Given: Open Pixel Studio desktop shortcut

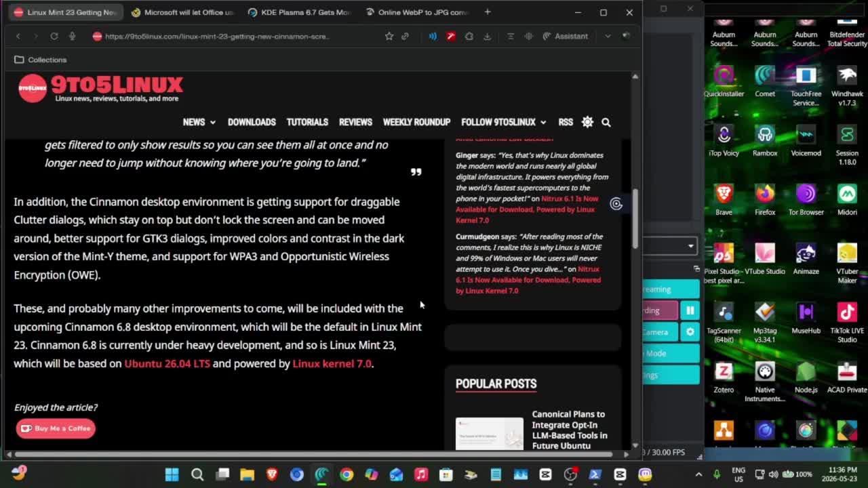Looking at the screenshot, I should [x=724, y=263].
